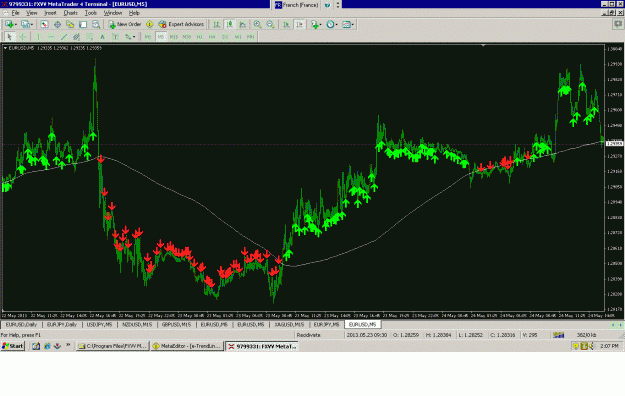The height and width of the screenshot is (396, 625).
Task: Open the View menu
Action: coord(31,13)
